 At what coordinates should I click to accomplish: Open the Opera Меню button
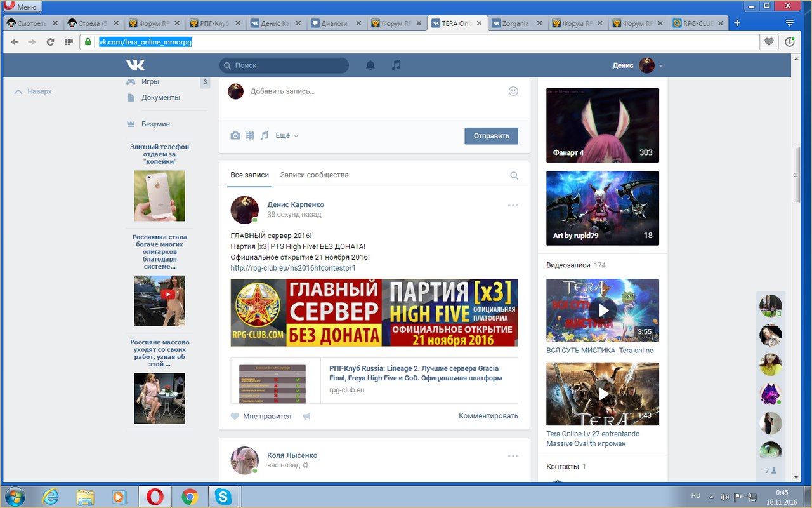click(22, 6)
